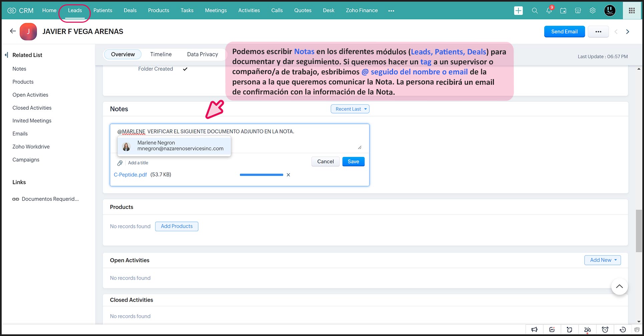Screen dimensions: 644x336
Task: Open the search magnifier icon
Action: 535,11
